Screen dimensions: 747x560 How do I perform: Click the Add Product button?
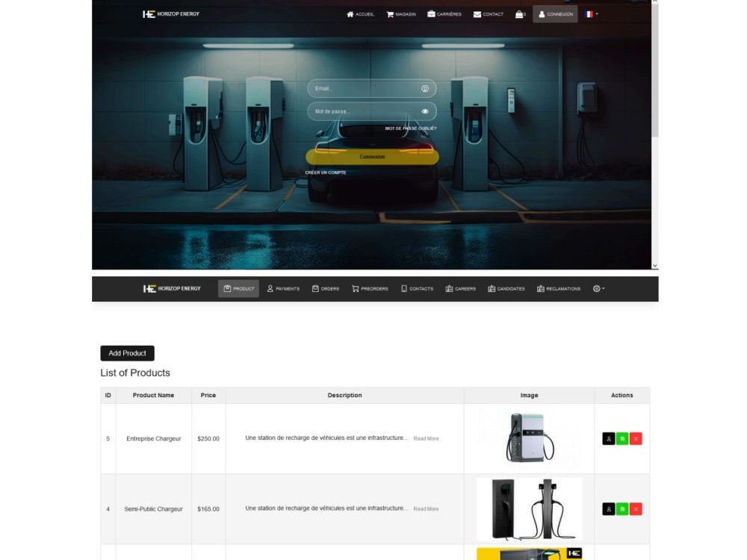point(127,353)
